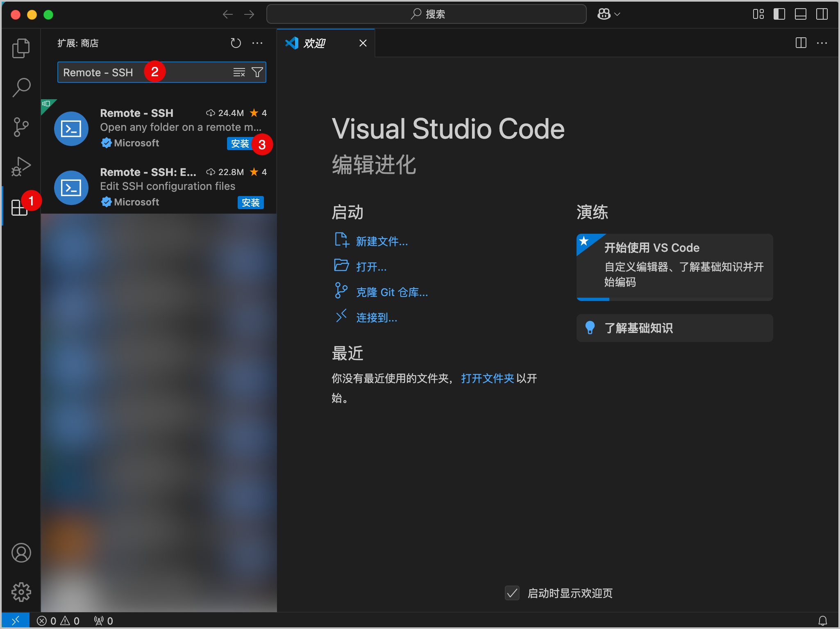Split the editor to the right

(801, 43)
